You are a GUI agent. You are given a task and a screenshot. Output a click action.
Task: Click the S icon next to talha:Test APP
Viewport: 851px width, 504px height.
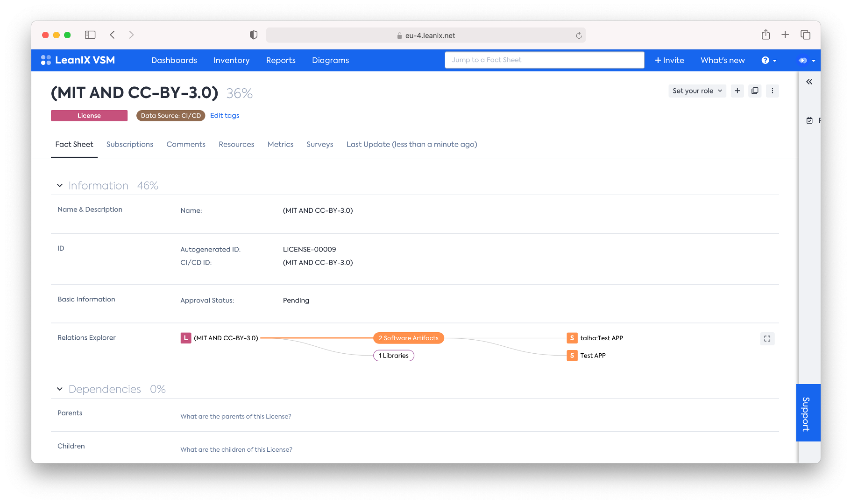tap(572, 338)
